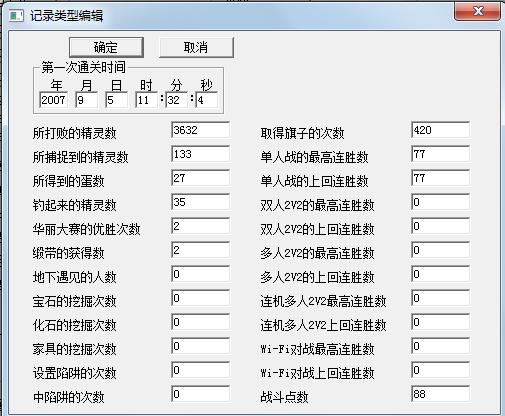Edit the 战斗点数 field showing 88
The height and width of the screenshot is (416, 505).
pyautogui.click(x=441, y=394)
